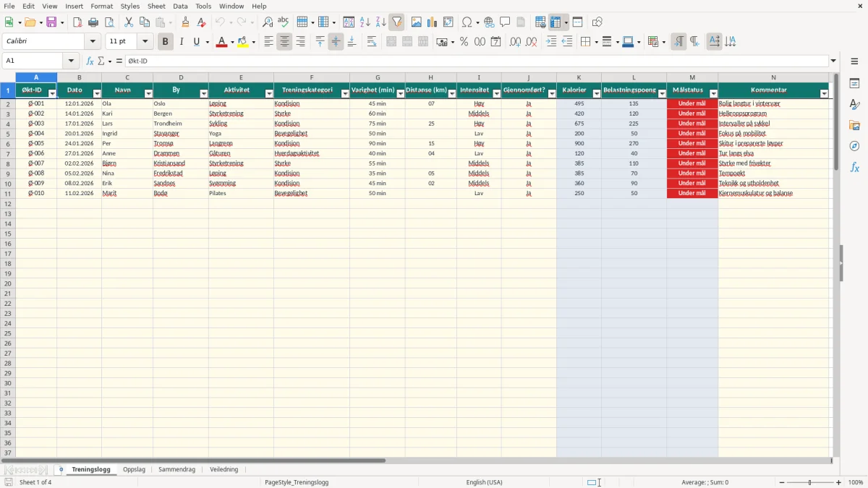Toggle center vertically alignment
Viewport: 868px width, 488px height.
(336, 42)
